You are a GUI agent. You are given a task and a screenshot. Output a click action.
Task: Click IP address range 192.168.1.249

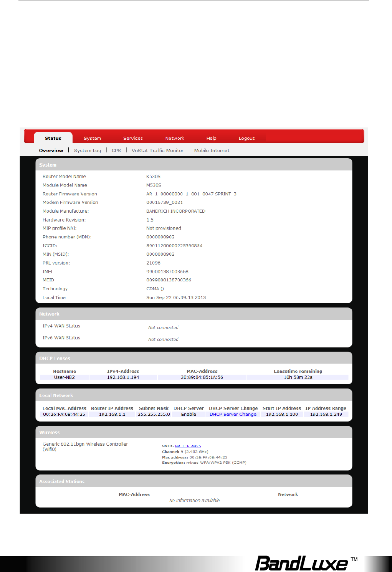pyautogui.click(x=326, y=414)
